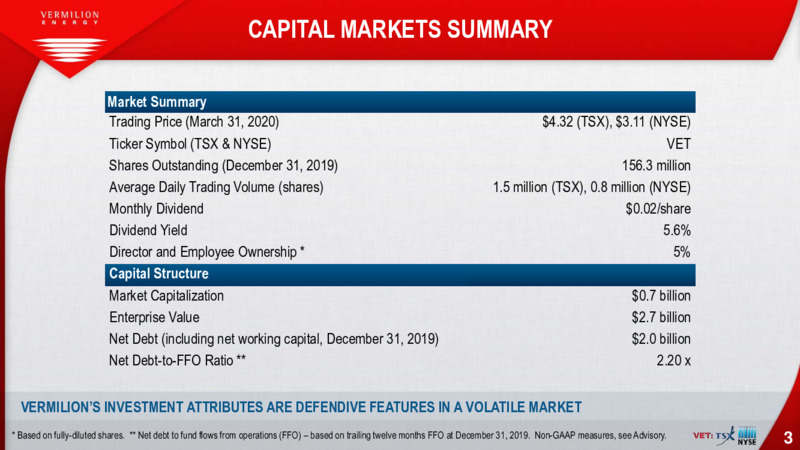
Task: Click the 'Net Debt-to-FFO Ratio **' label
Action: (177, 361)
